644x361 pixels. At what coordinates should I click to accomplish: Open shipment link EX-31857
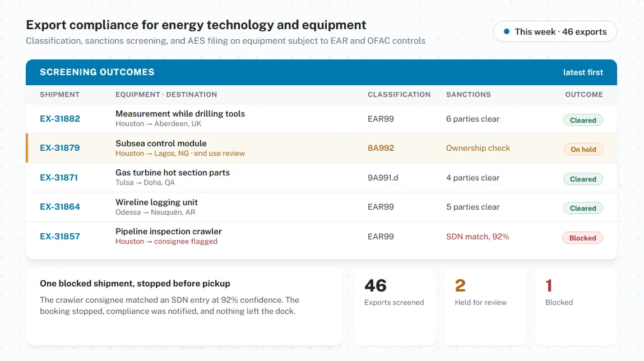pyautogui.click(x=60, y=236)
